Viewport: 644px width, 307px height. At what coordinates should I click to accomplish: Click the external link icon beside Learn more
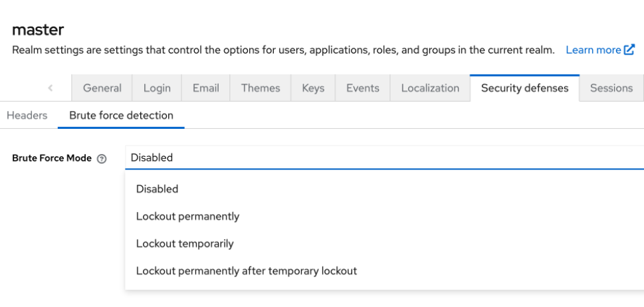pyautogui.click(x=629, y=50)
